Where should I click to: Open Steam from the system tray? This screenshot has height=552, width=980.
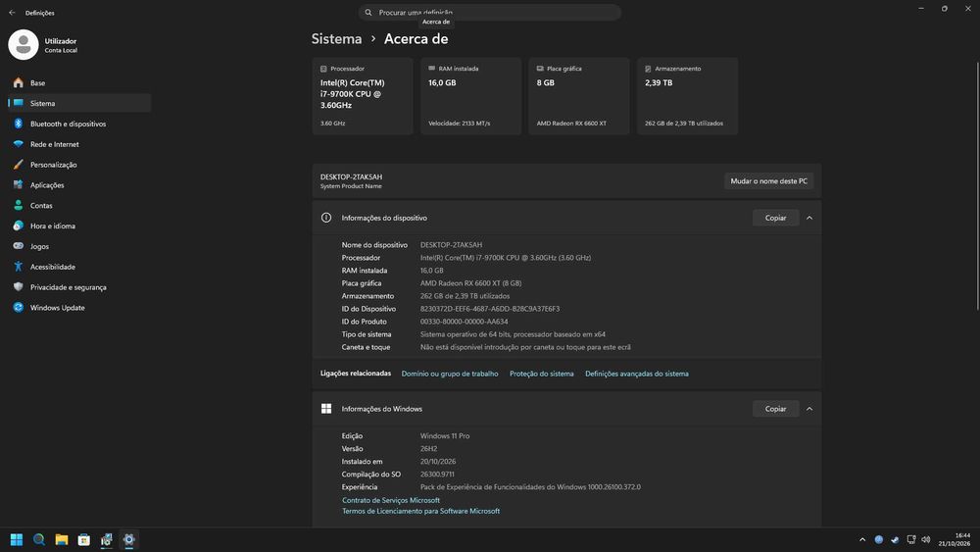pyautogui.click(x=895, y=539)
